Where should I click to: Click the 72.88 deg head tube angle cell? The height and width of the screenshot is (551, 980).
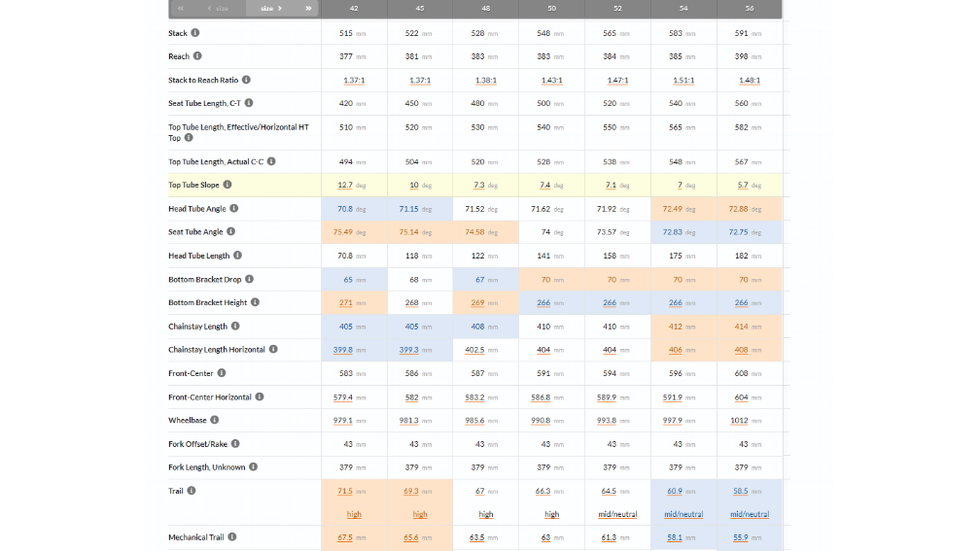tap(750, 209)
